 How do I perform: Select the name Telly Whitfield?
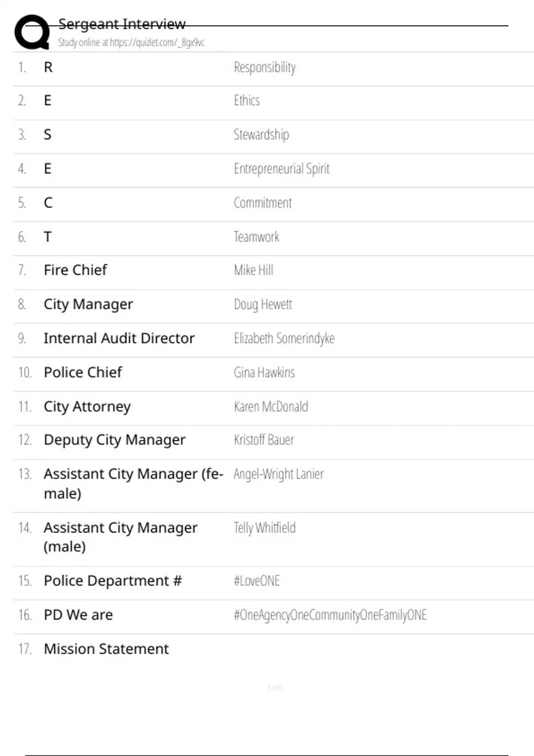[264, 528]
